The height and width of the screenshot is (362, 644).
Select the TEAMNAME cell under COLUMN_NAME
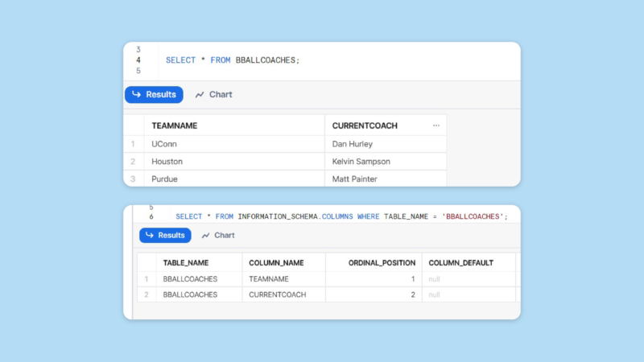(270, 279)
